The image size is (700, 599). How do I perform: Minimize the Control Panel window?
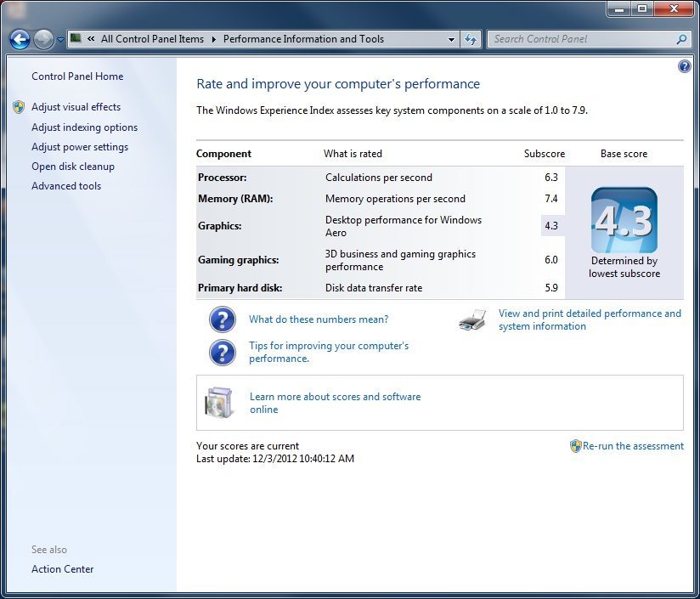click(x=619, y=9)
